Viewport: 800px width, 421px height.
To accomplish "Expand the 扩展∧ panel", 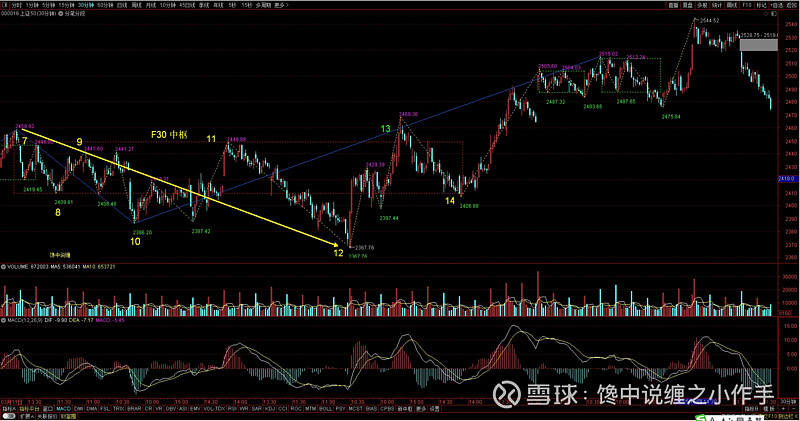I will click(x=27, y=416).
